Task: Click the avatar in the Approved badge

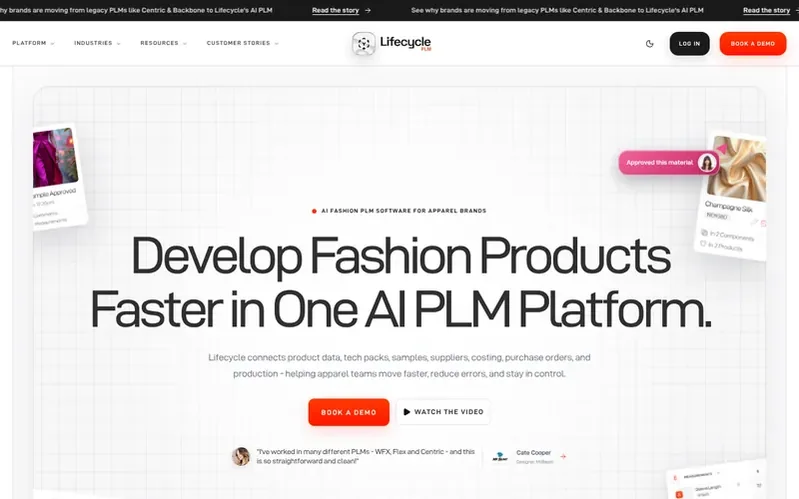Action: (707, 163)
